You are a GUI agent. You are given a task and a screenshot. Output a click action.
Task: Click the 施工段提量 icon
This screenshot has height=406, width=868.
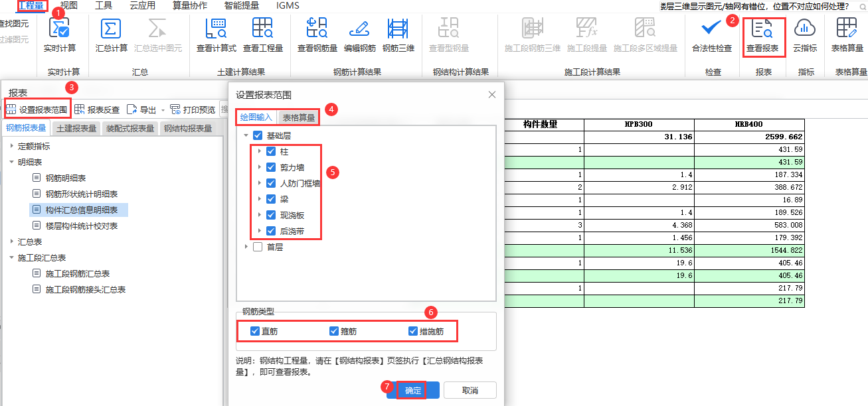point(587,29)
